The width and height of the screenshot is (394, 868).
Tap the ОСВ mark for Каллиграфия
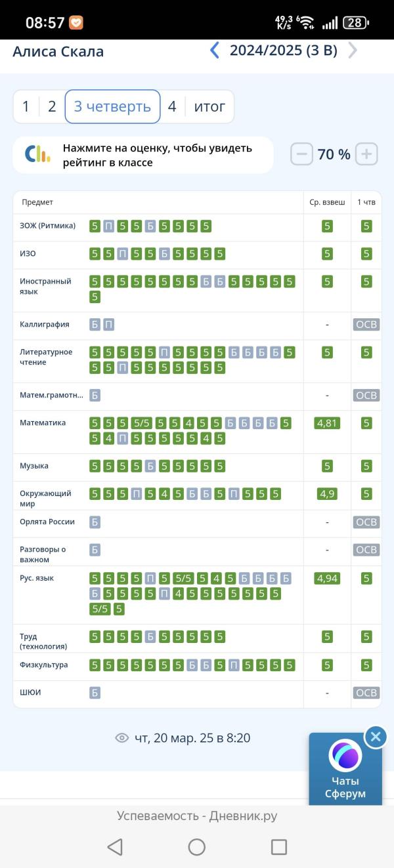366,325
